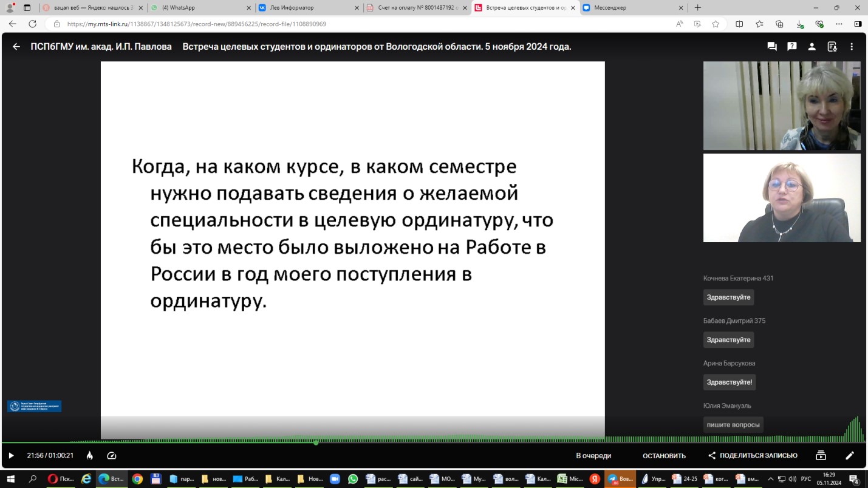
Task: Click Арина Барсукова name in chat
Action: pyautogui.click(x=729, y=364)
